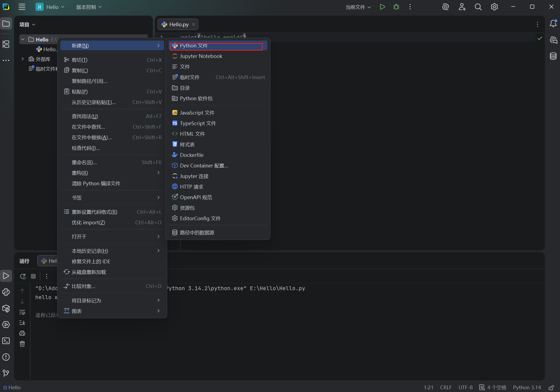
Task: Click the Python 3.14 interpreter in status bar
Action: [527, 388]
